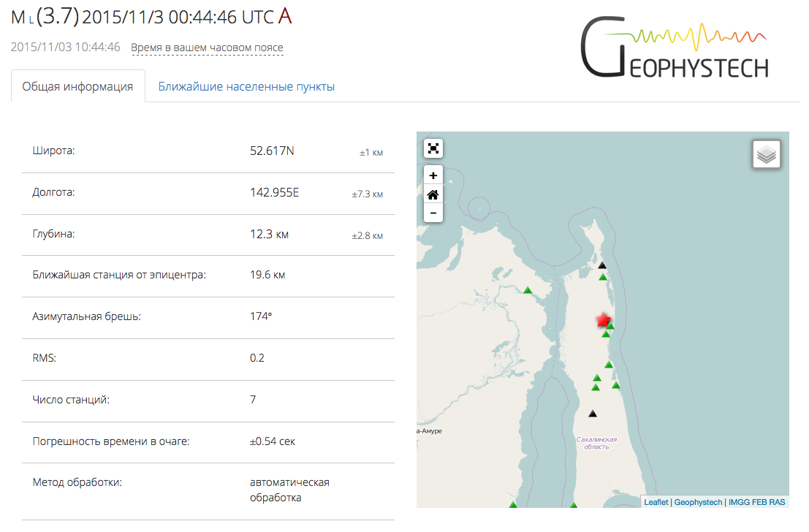Open the IMGG FEB RAS link
The height and width of the screenshot is (532, 809).
pos(756,502)
